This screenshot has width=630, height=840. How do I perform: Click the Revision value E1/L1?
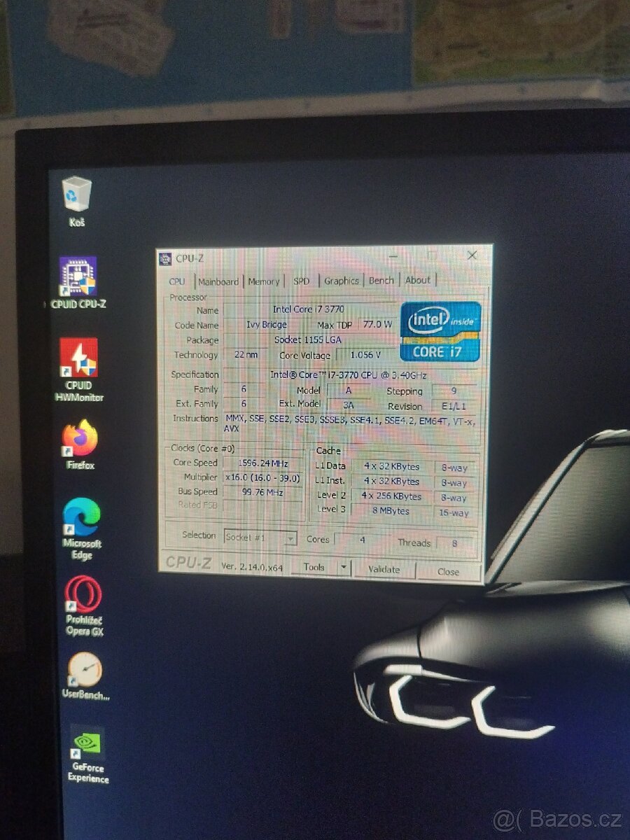454,406
